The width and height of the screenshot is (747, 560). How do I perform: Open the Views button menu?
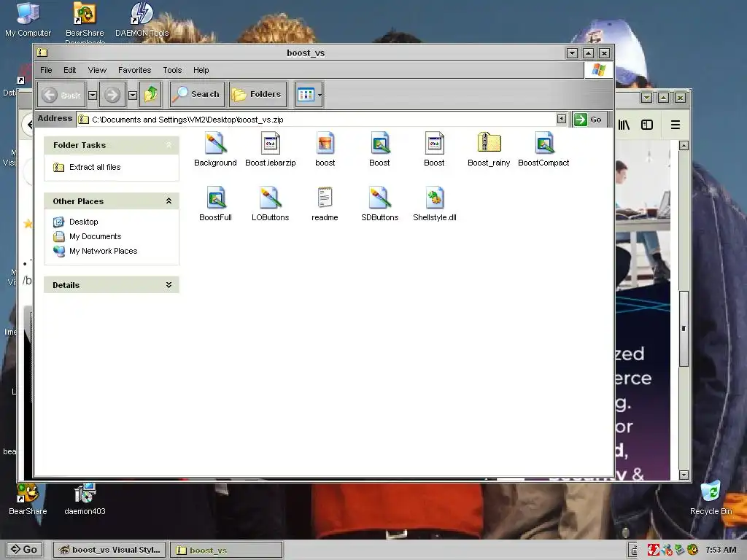tap(309, 94)
